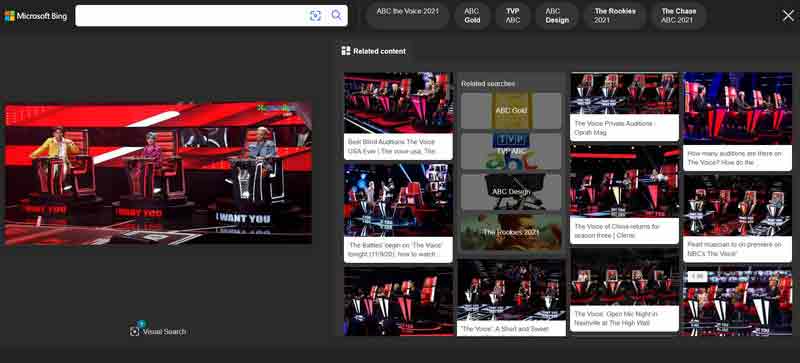Open related search tile 'TVP ABC'
Screen dimensions: 800x363
(511, 151)
